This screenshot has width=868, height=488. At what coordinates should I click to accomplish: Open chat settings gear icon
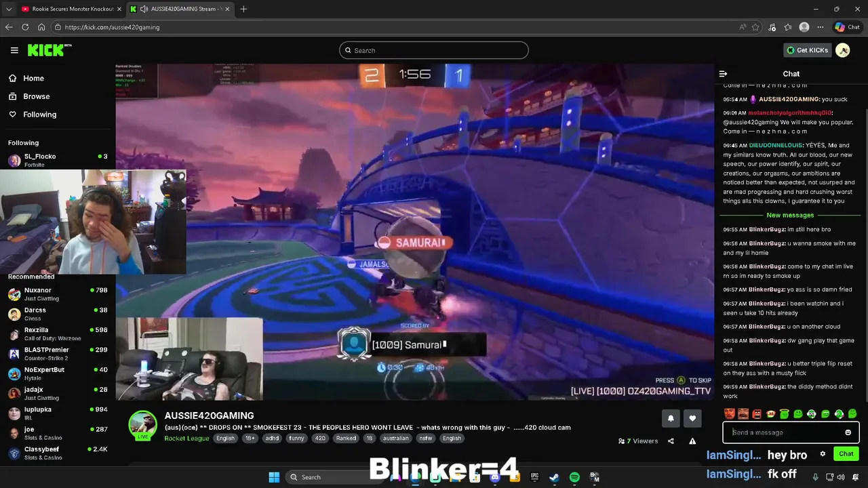(x=823, y=454)
